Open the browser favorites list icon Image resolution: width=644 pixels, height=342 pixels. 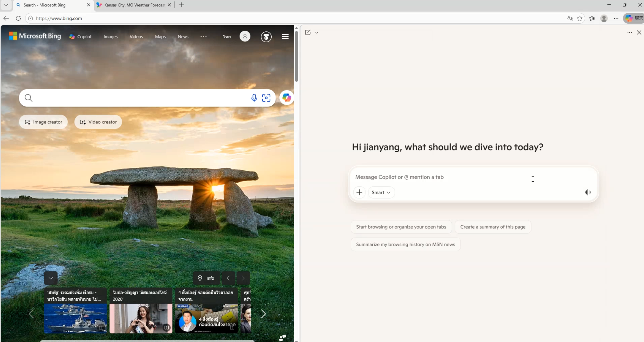[x=592, y=18]
